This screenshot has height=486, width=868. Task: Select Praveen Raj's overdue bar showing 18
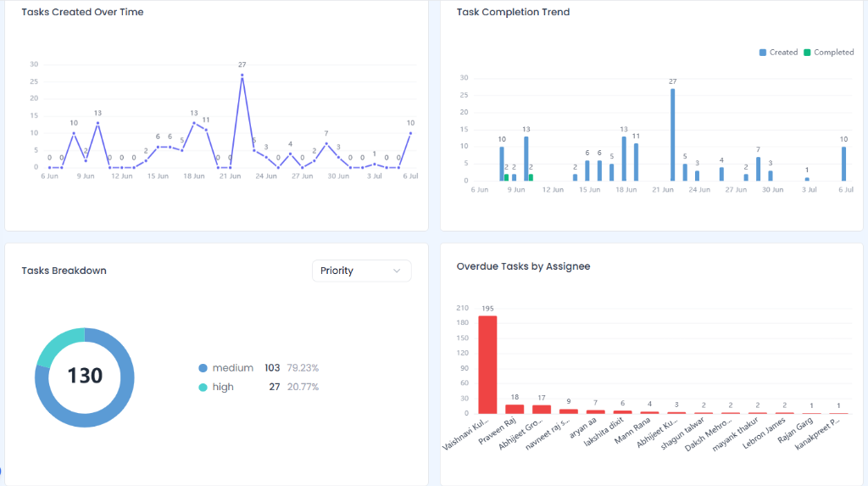tap(515, 409)
